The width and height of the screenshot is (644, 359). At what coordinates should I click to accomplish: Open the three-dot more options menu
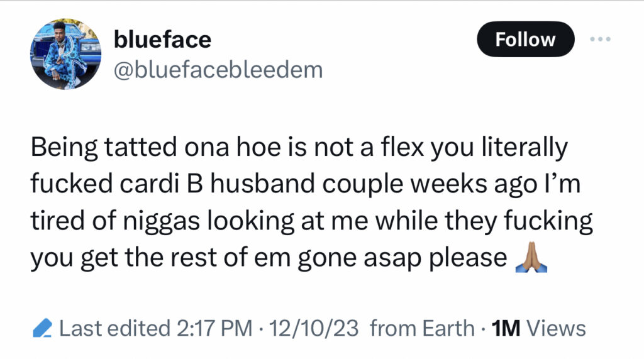click(600, 39)
